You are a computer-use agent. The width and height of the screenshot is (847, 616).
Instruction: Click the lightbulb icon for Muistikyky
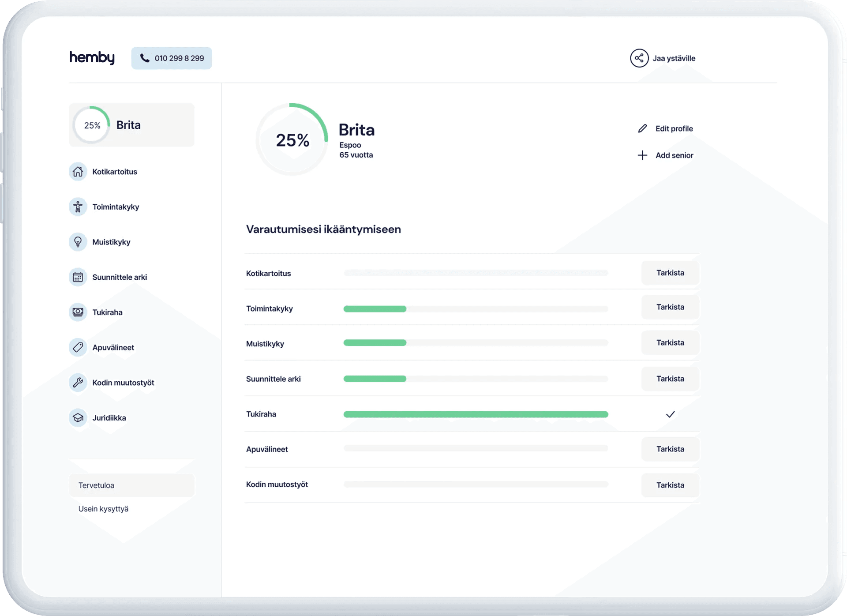pos(78,242)
